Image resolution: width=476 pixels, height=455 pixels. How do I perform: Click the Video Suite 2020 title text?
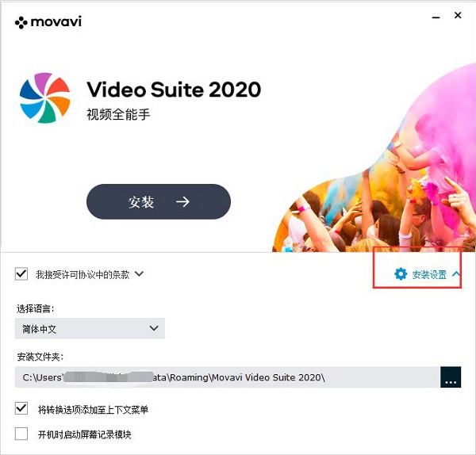[174, 90]
